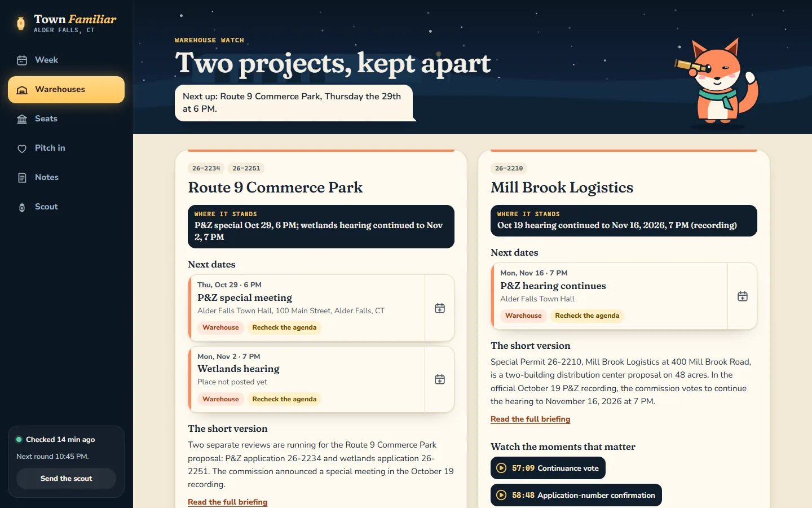Click the Mill Brook Logistics heading
812x508 pixels.
click(562, 187)
